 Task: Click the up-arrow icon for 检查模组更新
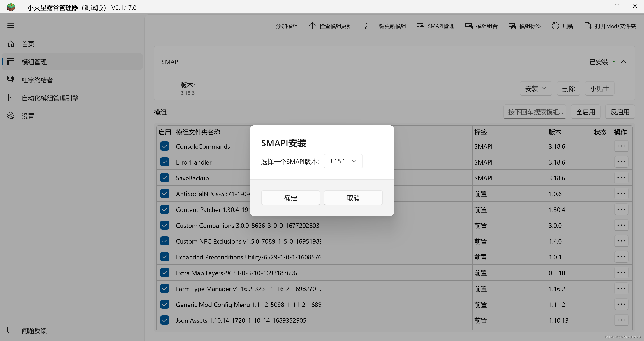click(312, 26)
